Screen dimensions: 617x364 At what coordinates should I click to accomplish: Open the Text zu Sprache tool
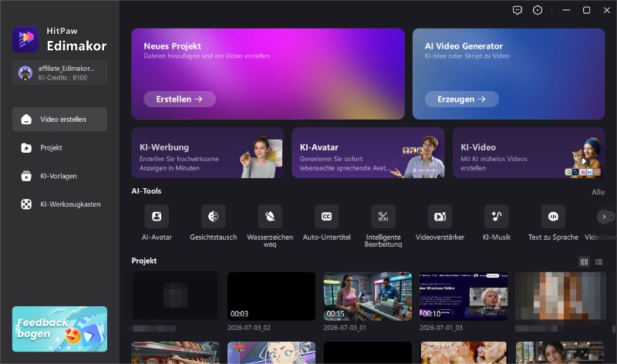[553, 217]
